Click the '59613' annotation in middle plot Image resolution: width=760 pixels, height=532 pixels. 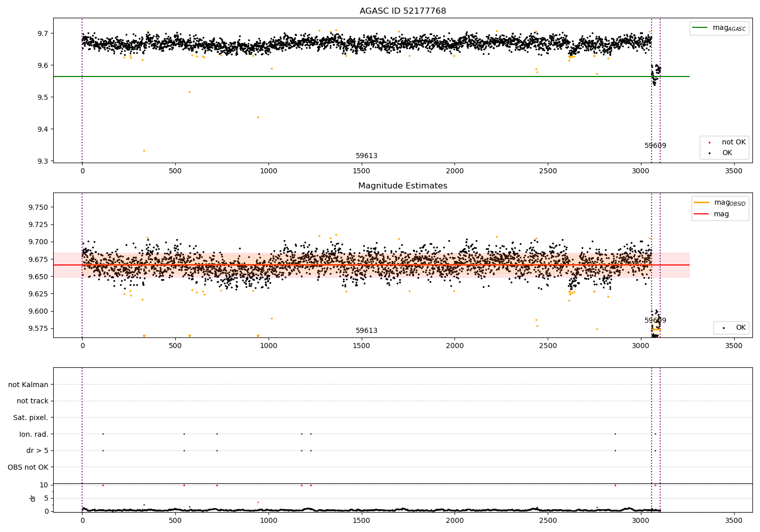(x=366, y=331)
